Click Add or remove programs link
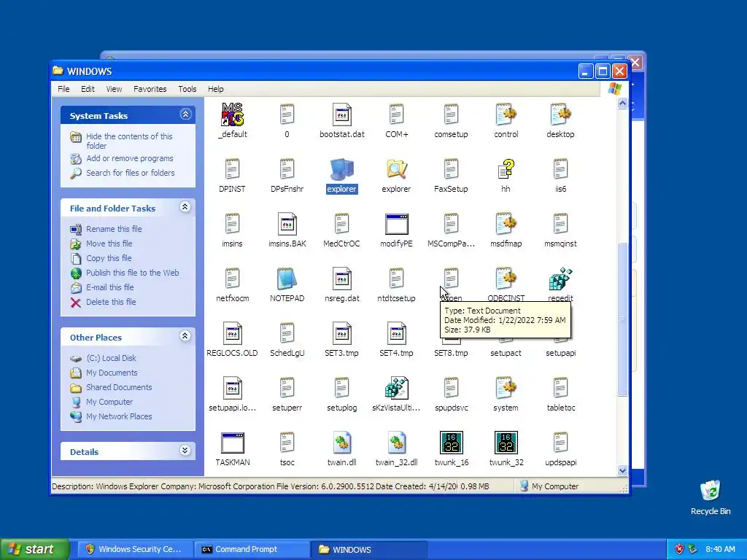The height and width of the screenshot is (560, 747). [130, 158]
